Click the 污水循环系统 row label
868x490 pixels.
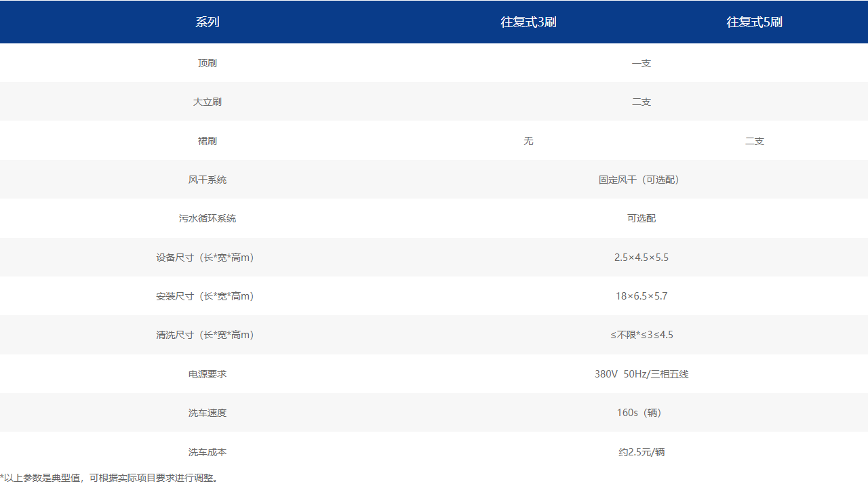pyautogui.click(x=208, y=218)
